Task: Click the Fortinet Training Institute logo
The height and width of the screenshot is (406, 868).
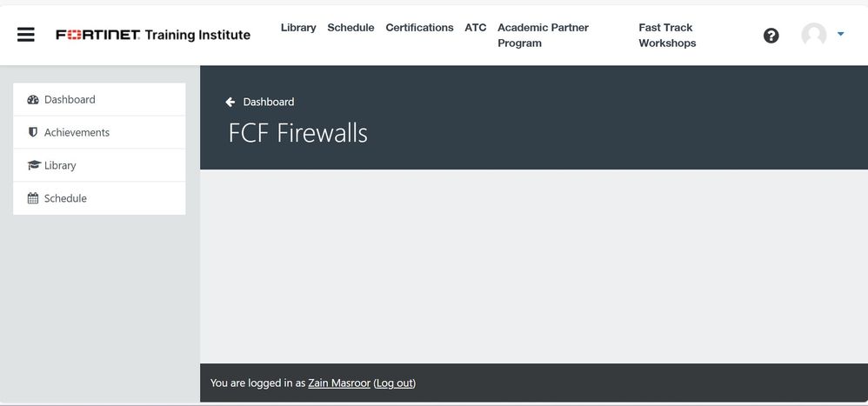Action: (x=153, y=35)
